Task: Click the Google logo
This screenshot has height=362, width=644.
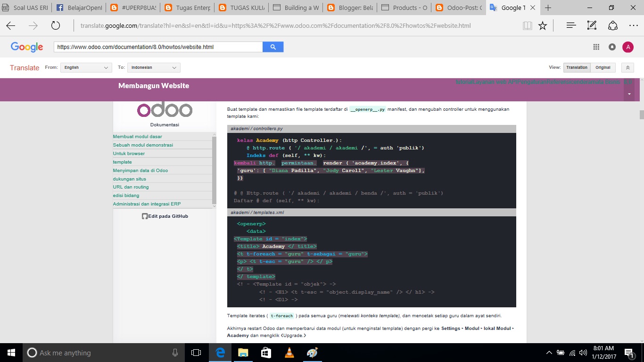Action: (x=27, y=47)
